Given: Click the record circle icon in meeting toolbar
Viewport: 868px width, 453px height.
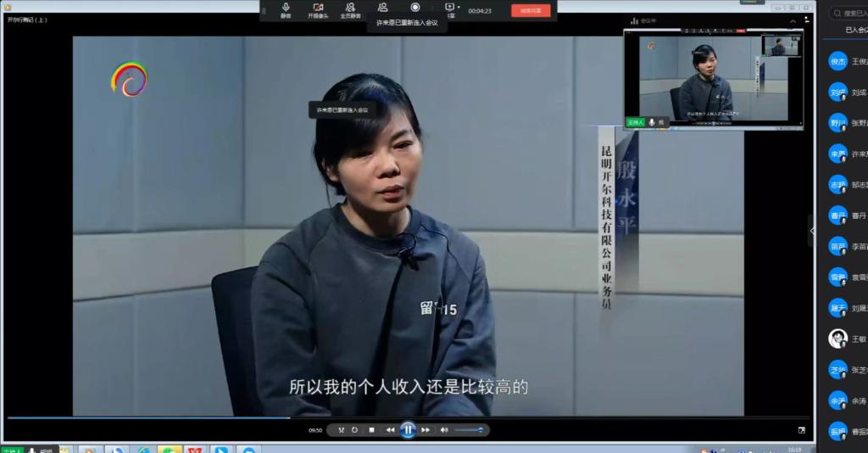Looking at the screenshot, I should 415,7.
